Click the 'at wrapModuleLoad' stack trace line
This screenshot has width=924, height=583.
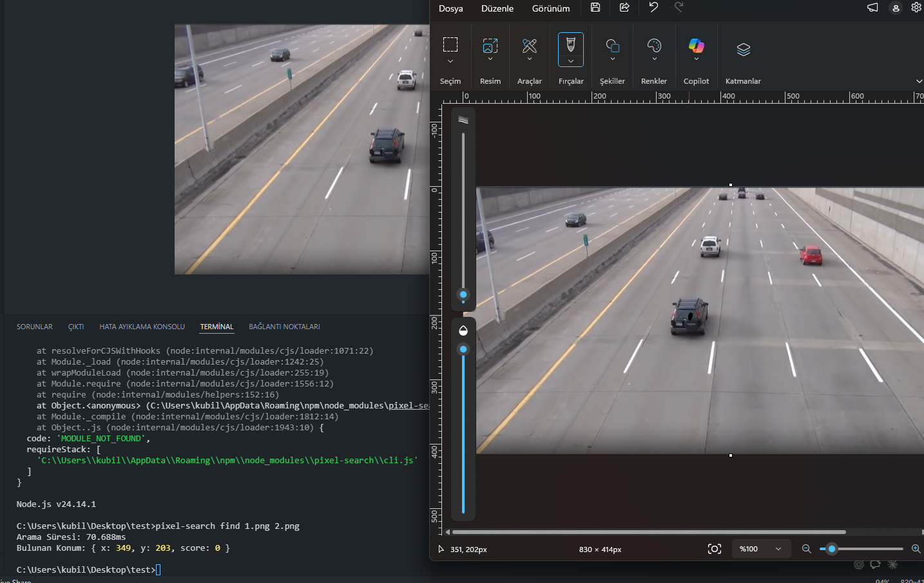[x=182, y=373]
